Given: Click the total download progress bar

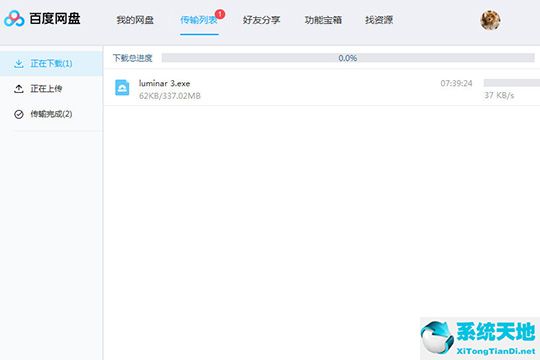Looking at the screenshot, I should click(348, 58).
